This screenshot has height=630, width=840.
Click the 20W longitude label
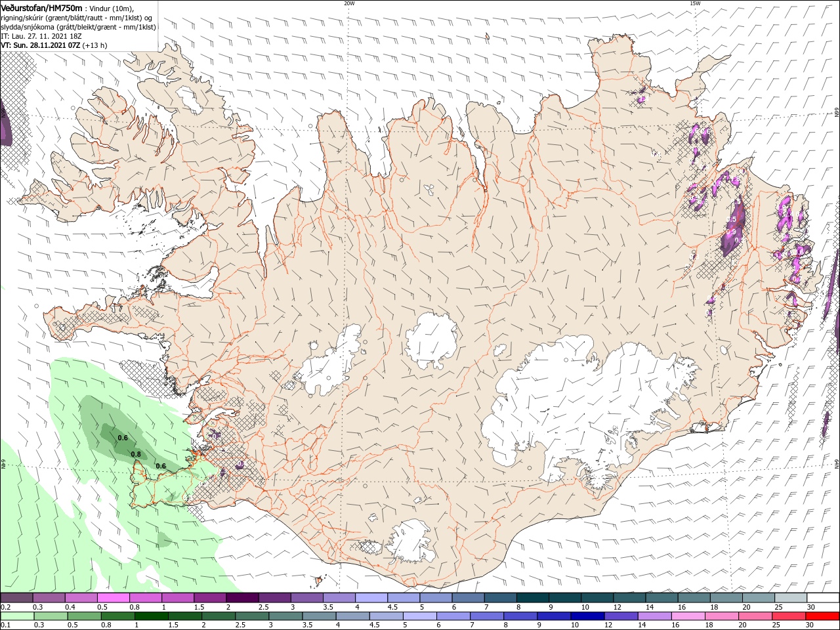point(349,3)
